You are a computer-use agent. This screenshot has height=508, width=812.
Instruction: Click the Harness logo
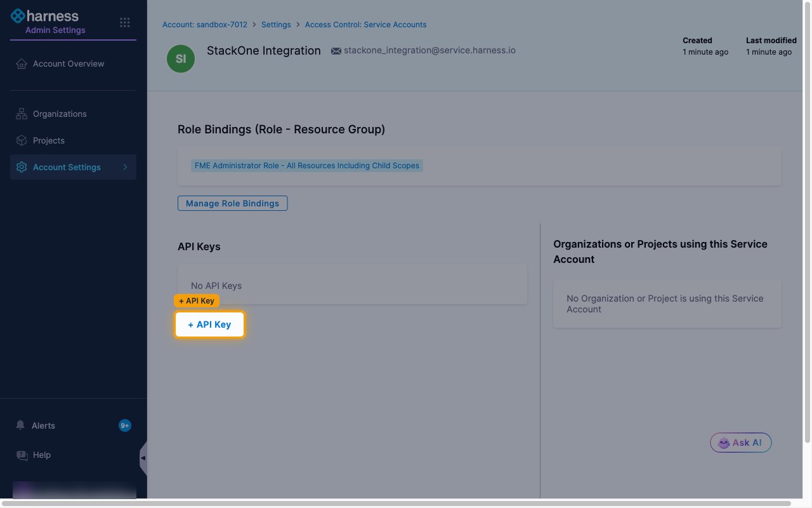[x=44, y=16]
